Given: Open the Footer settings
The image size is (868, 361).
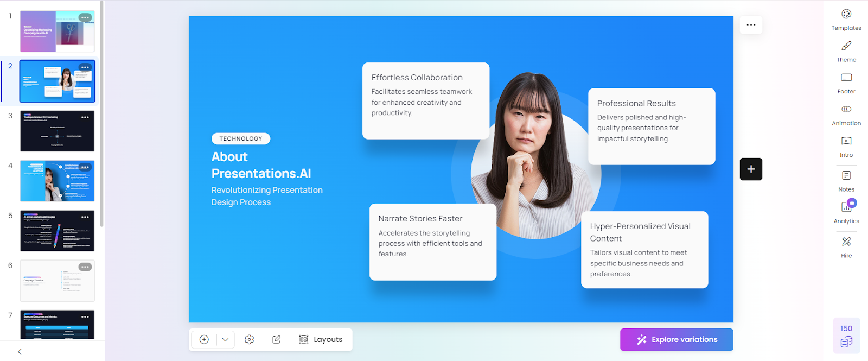Looking at the screenshot, I should [846, 83].
